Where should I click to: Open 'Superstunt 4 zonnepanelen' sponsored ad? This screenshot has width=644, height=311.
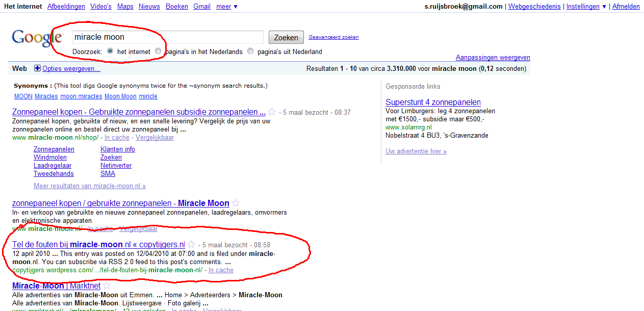[x=433, y=102]
